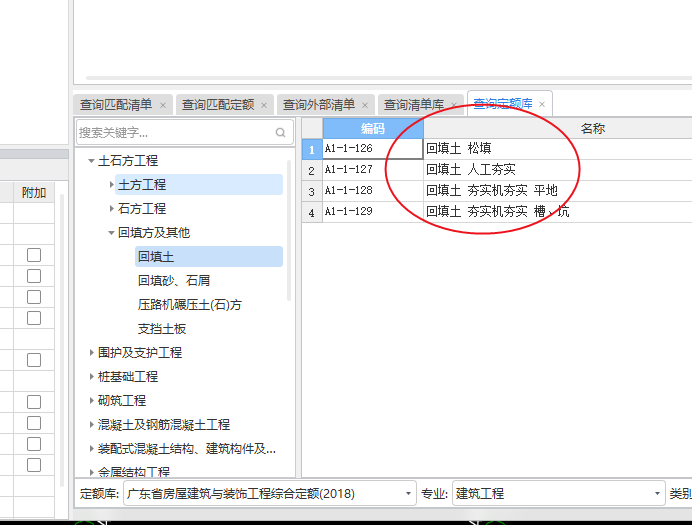Select the 支挡土板 tree item

coord(162,329)
